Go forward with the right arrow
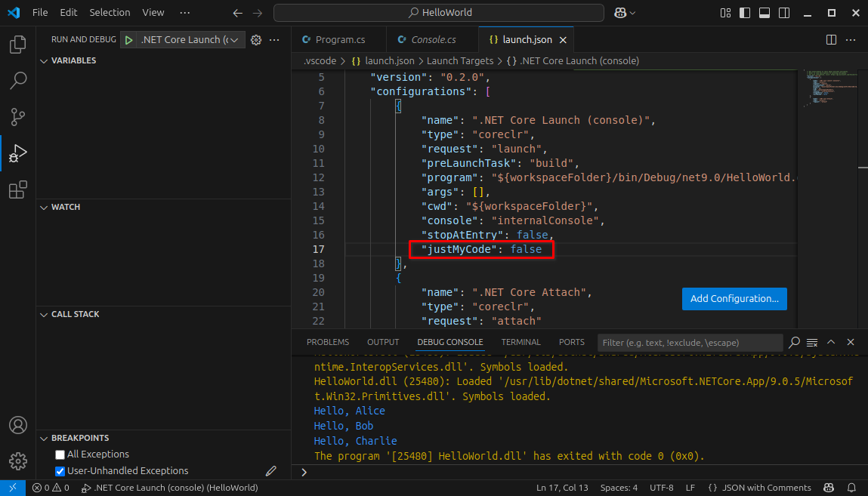Viewport: 868px width, 496px height. click(258, 13)
